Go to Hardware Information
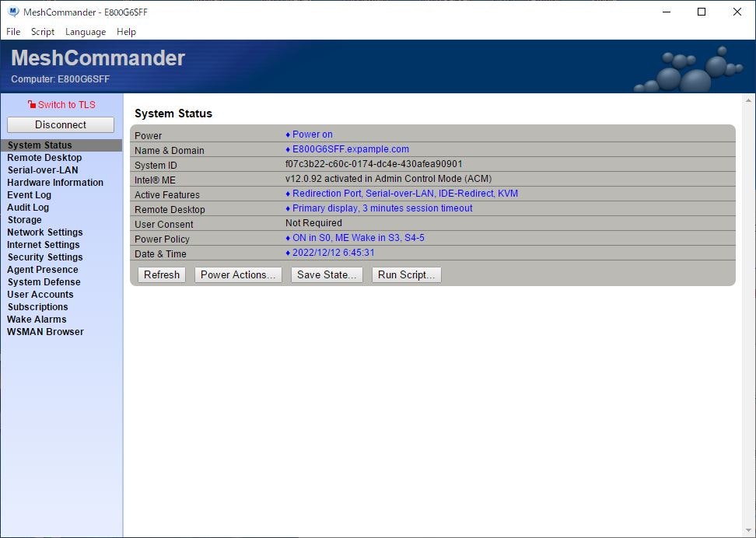 pos(55,183)
